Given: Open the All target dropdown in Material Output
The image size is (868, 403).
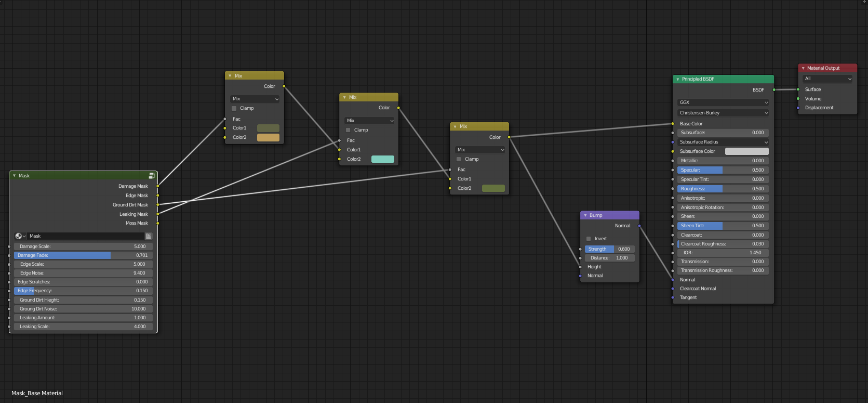Looking at the screenshot, I should coord(827,79).
